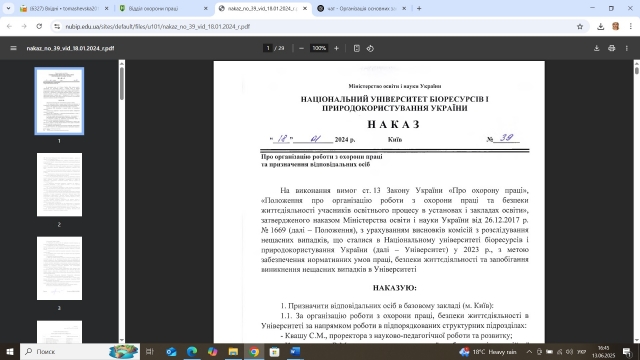
Task: Close the Вхідні mail tab
Action: point(107,8)
